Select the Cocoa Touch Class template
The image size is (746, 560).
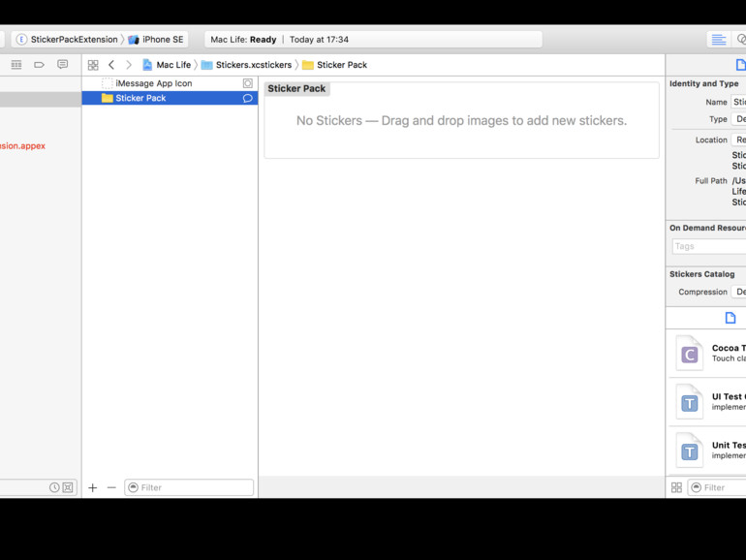point(708,354)
